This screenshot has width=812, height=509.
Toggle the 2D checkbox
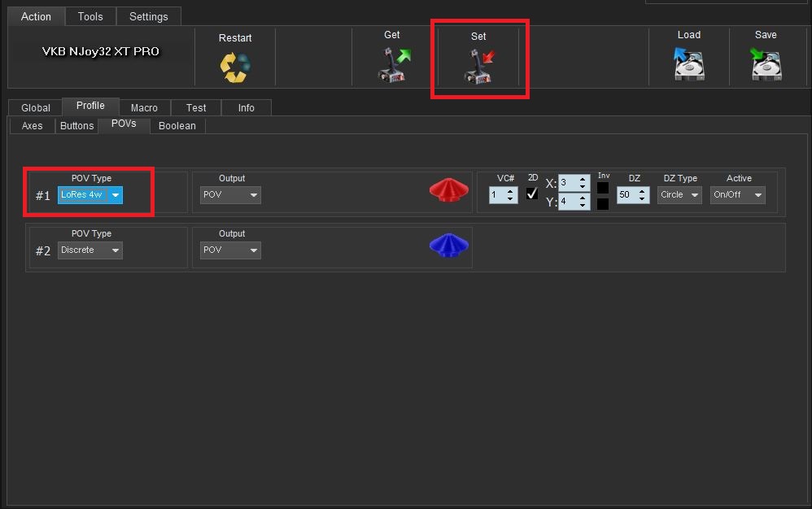point(532,194)
